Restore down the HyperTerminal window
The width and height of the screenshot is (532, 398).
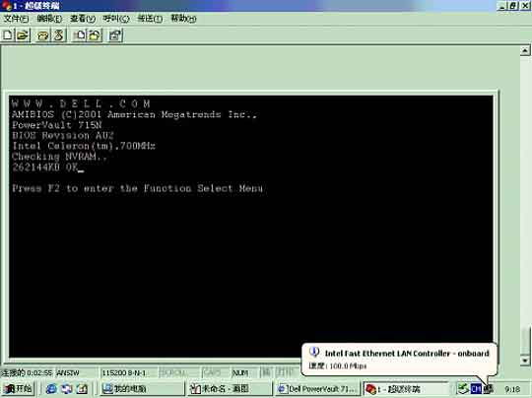click(513, 6)
